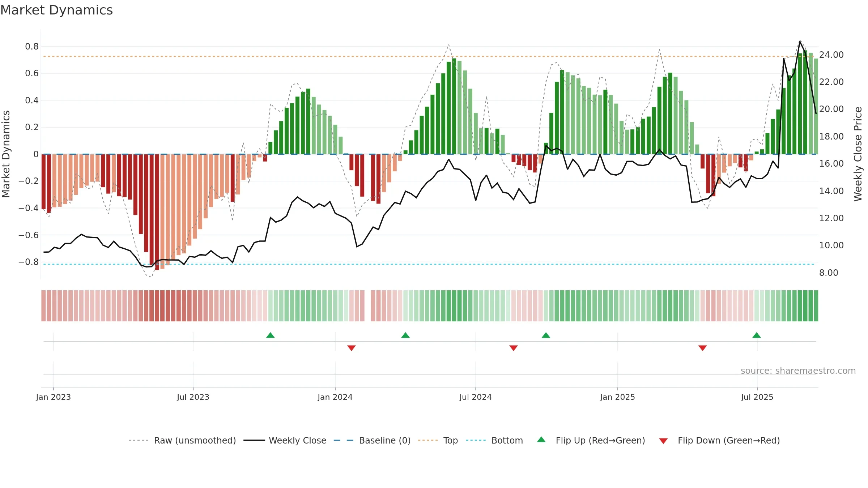
Task: Select the flip-down marker near April 2025
Action: pyautogui.click(x=703, y=348)
